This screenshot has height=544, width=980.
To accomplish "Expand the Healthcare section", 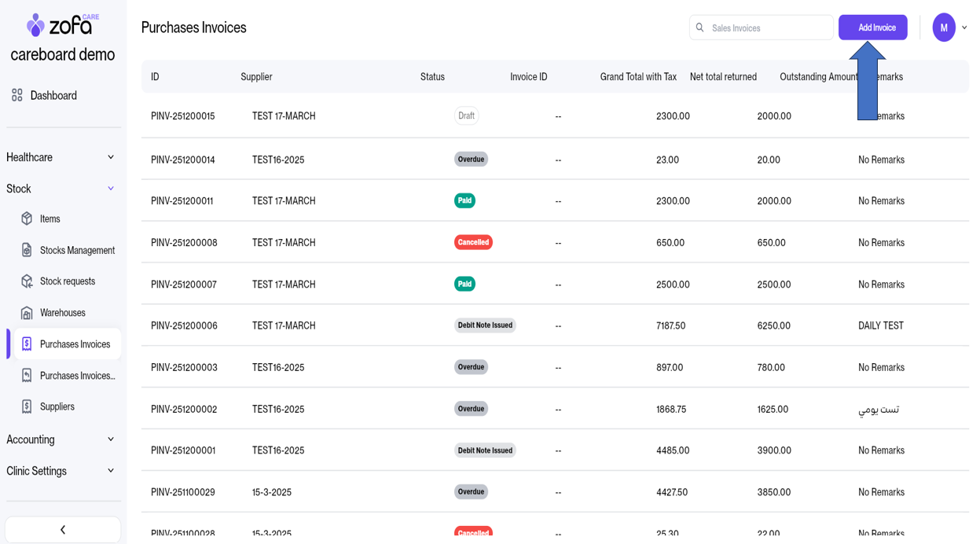I will (111, 157).
